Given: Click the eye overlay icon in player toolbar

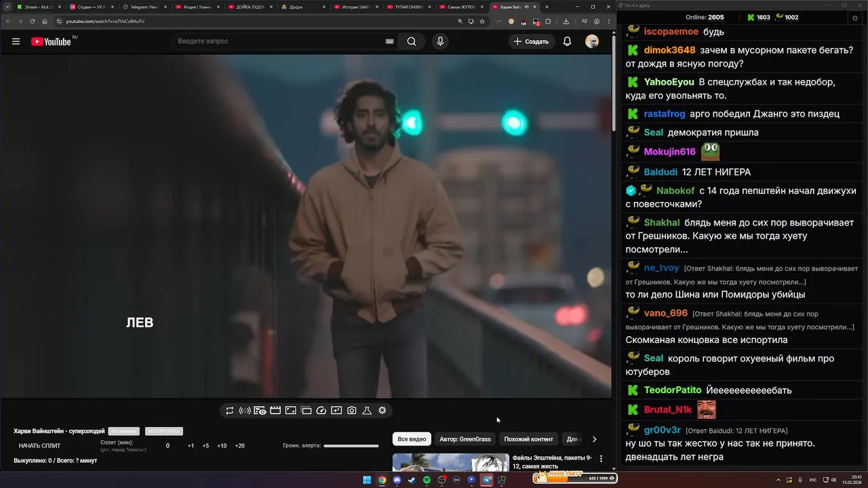Looking at the screenshot, I should [260, 411].
